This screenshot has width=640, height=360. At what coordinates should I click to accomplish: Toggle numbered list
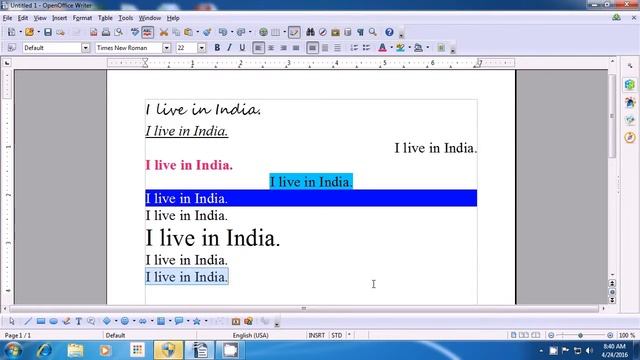tap(354, 48)
